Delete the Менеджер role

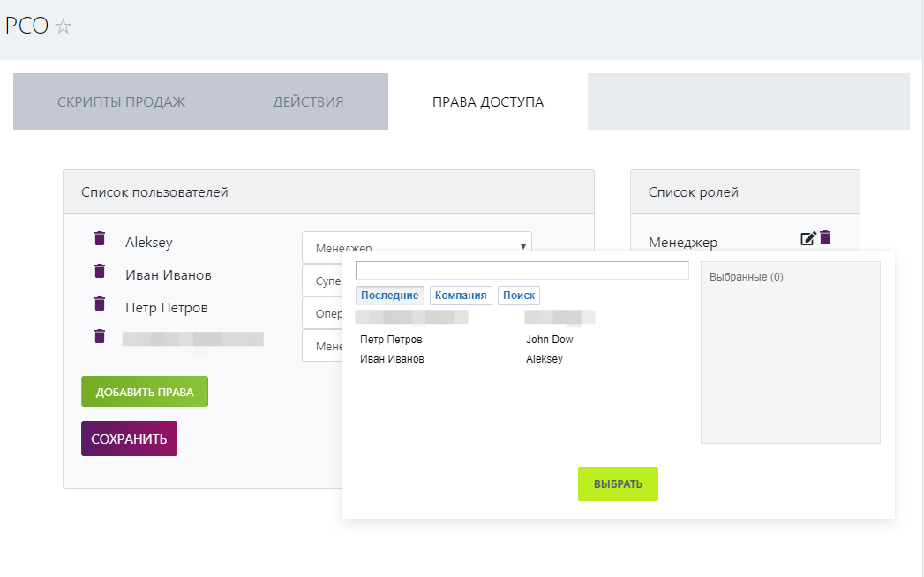click(825, 237)
